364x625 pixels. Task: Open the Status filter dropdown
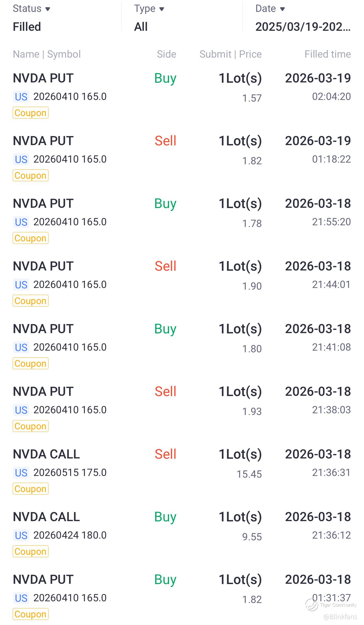click(31, 9)
